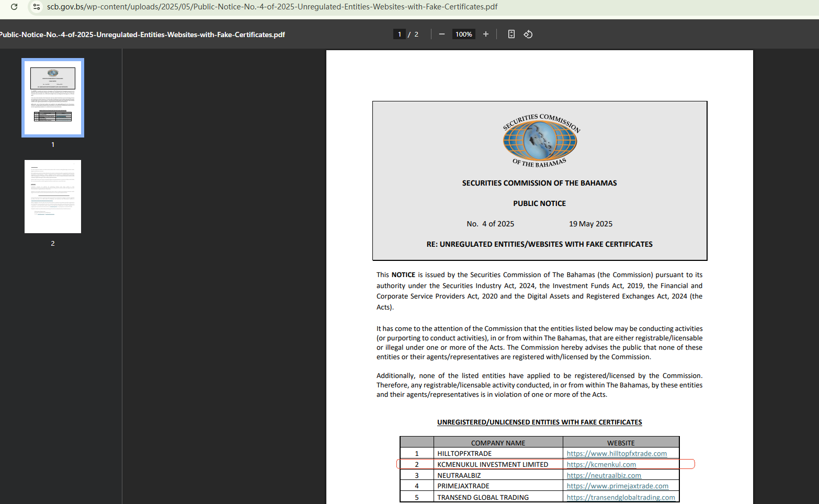Select the HILLTOPFXTRADE company name cell
The height and width of the screenshot is (504, 819).
(x=498, y=453)
